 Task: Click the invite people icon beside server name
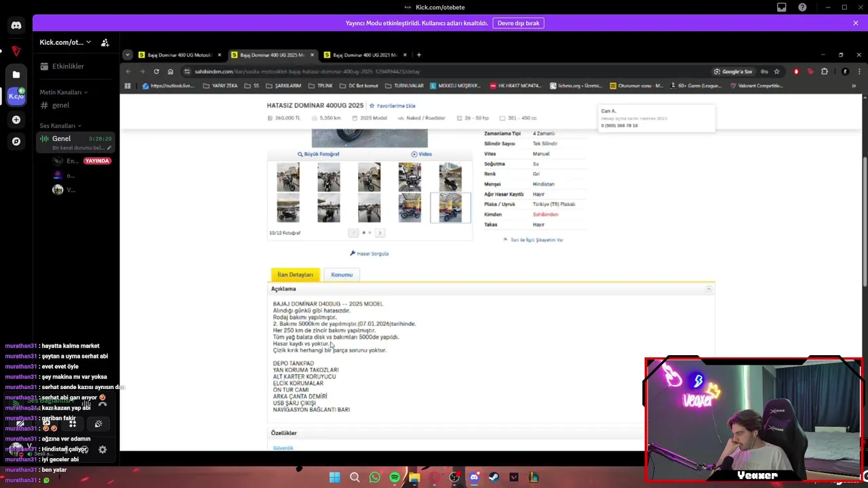[x=105, y=42]
